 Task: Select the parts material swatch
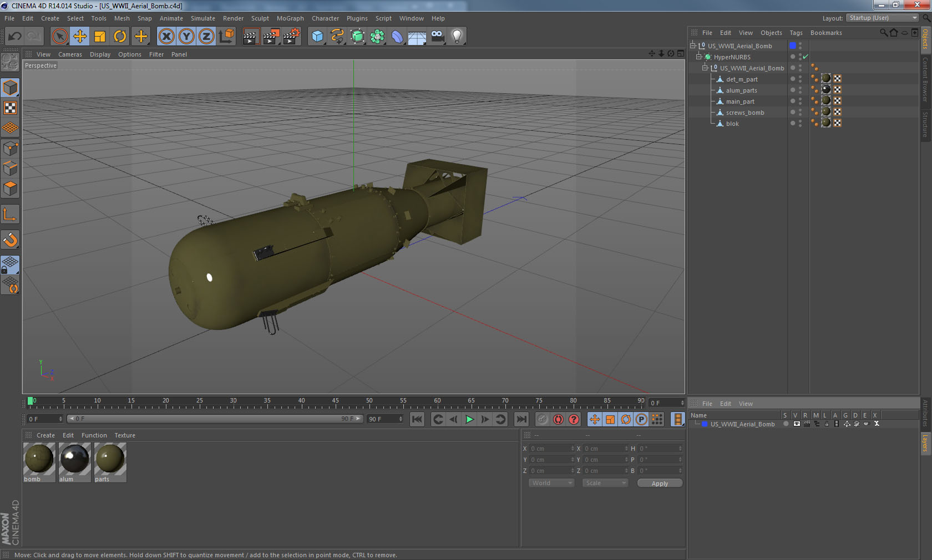(110, 462)
